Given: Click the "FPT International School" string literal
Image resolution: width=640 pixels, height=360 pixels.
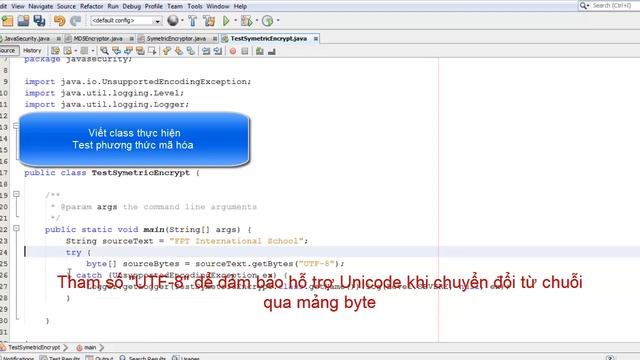Looking at the screenshot, I should [x=236, y=241].
